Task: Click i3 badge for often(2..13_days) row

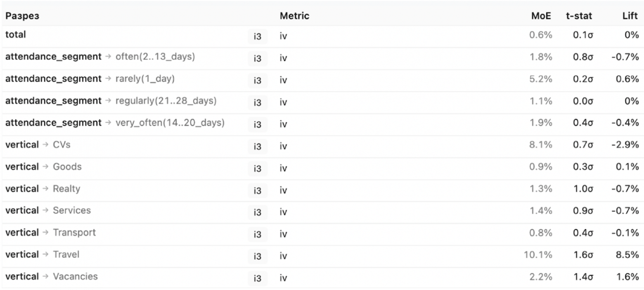Action: point(257,59)
